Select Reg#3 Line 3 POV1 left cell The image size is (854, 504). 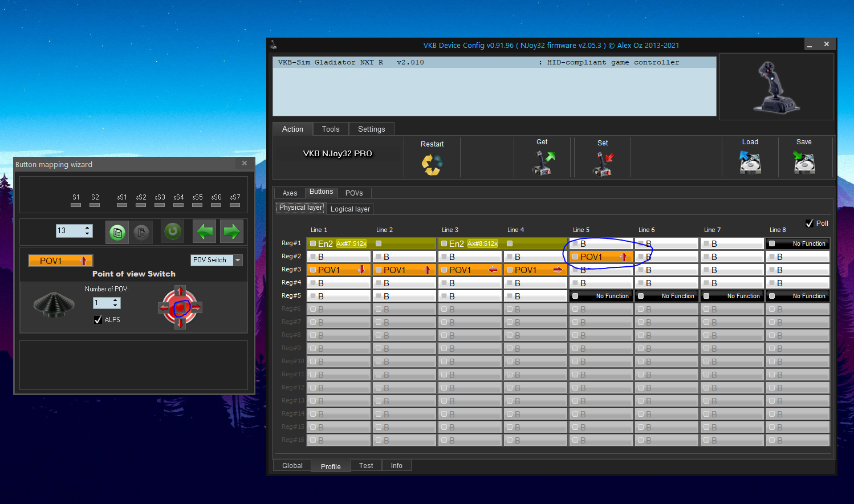[x=470, y=270]
